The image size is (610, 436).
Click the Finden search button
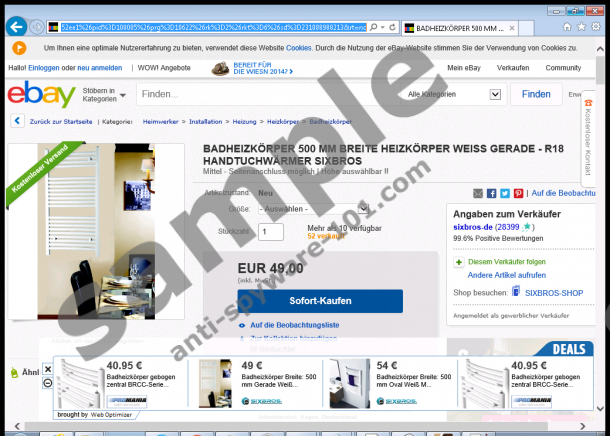(536, 94)
